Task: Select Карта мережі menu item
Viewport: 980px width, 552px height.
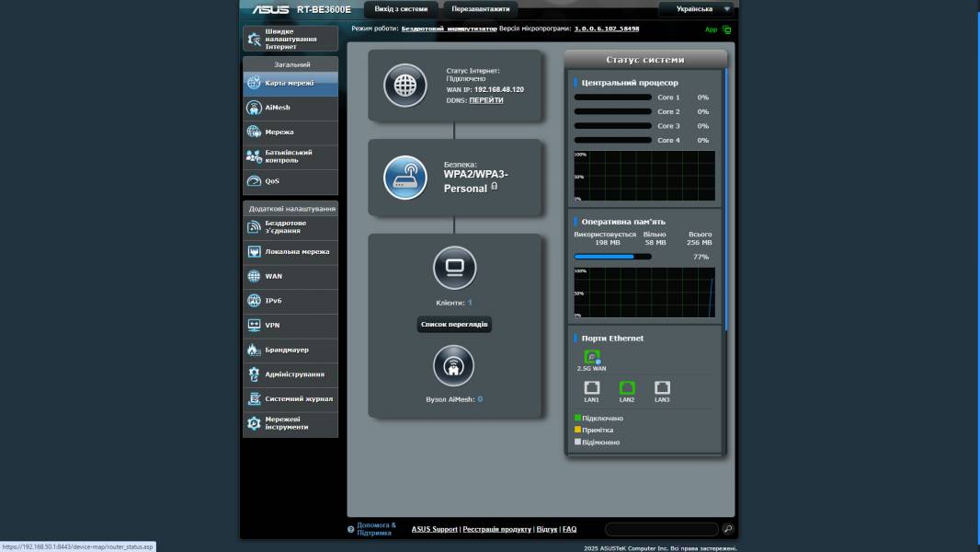Action: click(x=291, y=83)
